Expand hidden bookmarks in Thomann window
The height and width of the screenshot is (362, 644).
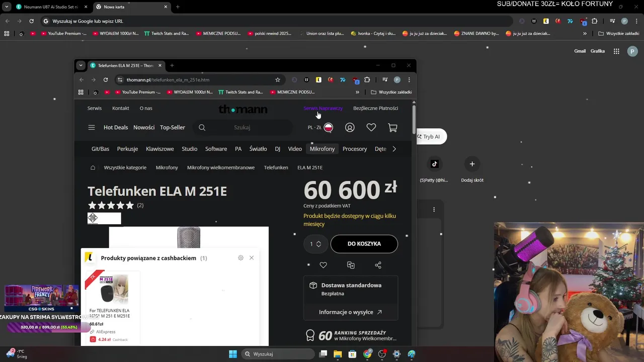[x=357, y=93]
